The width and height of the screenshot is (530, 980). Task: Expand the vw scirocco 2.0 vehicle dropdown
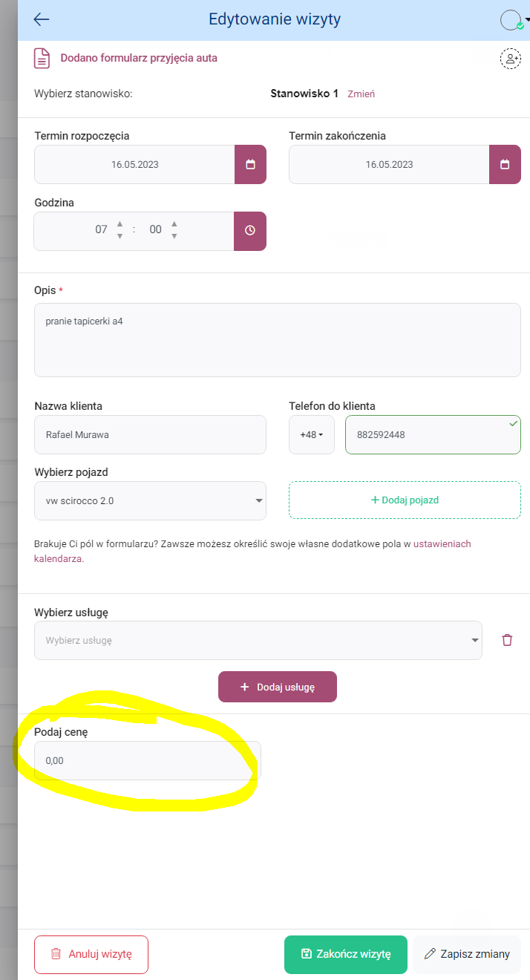pyautogui.click(x=150, y=500)
